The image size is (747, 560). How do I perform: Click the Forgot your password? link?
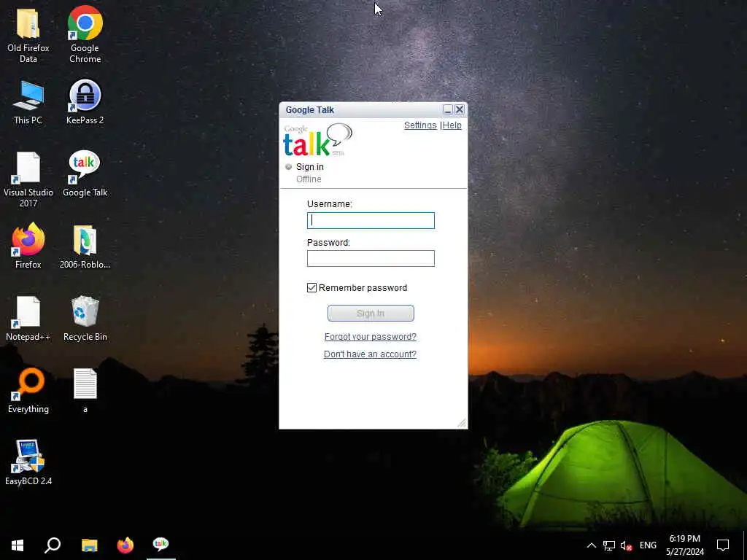370,337
